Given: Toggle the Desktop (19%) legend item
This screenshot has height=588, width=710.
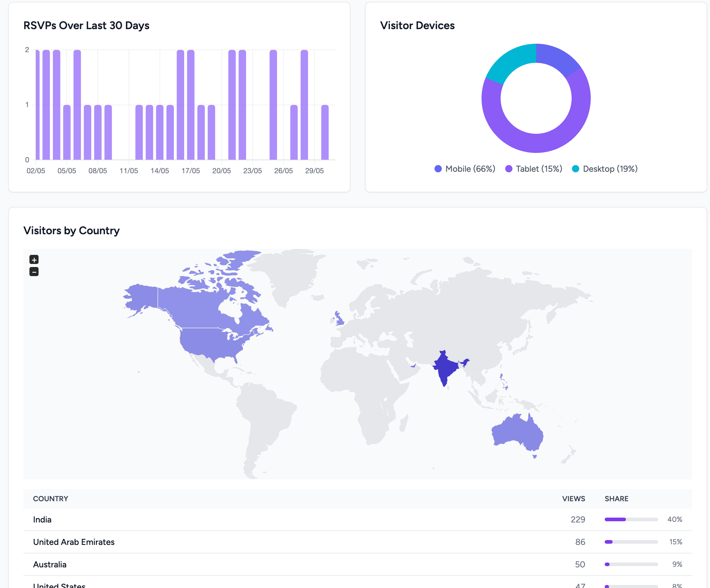Looking at the screenshot, I should [604, 169].
